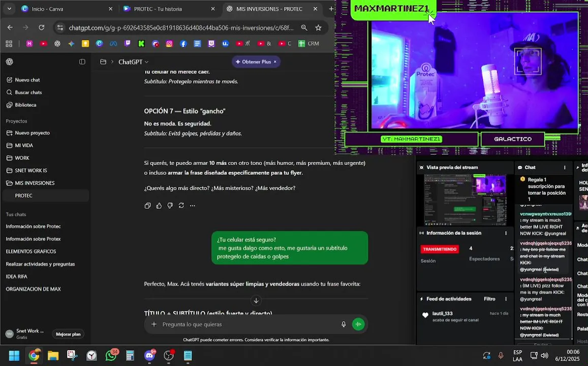
Task: Open the CRM Sheets bookmark
Action: (x=308, y=44)
